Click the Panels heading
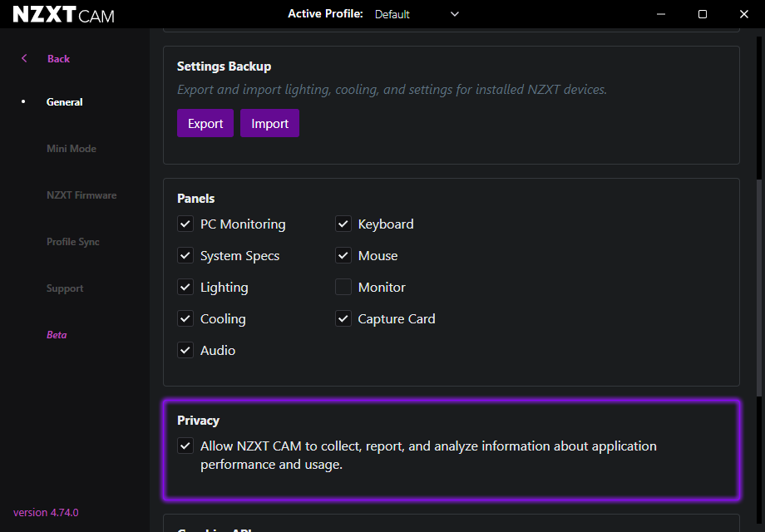This screenshot has width=765, height=532. click(x=195, y=199)
